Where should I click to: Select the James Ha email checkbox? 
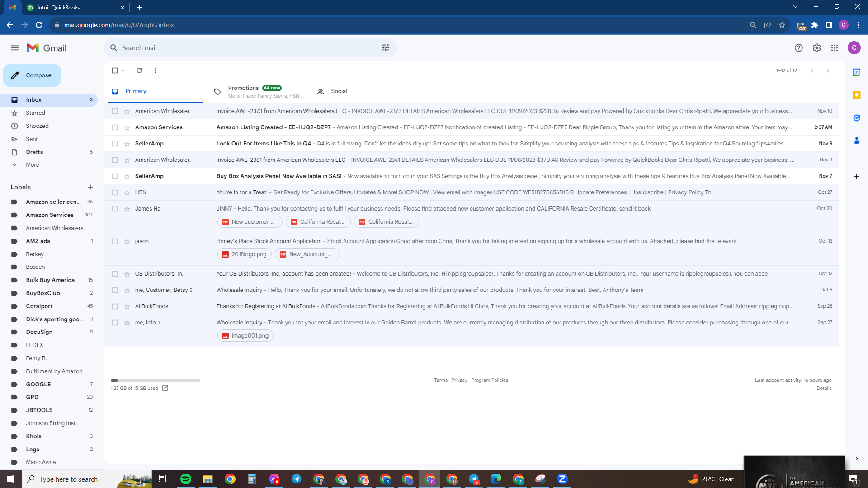(x=115, y=209)
